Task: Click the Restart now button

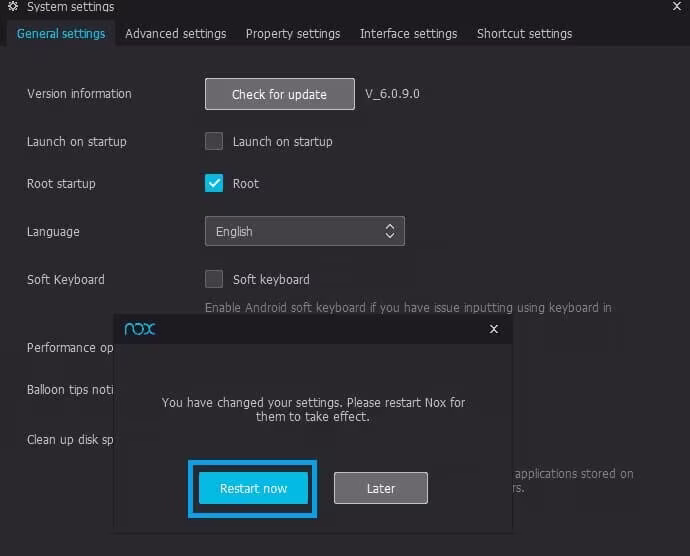Action: coord(253,488)
